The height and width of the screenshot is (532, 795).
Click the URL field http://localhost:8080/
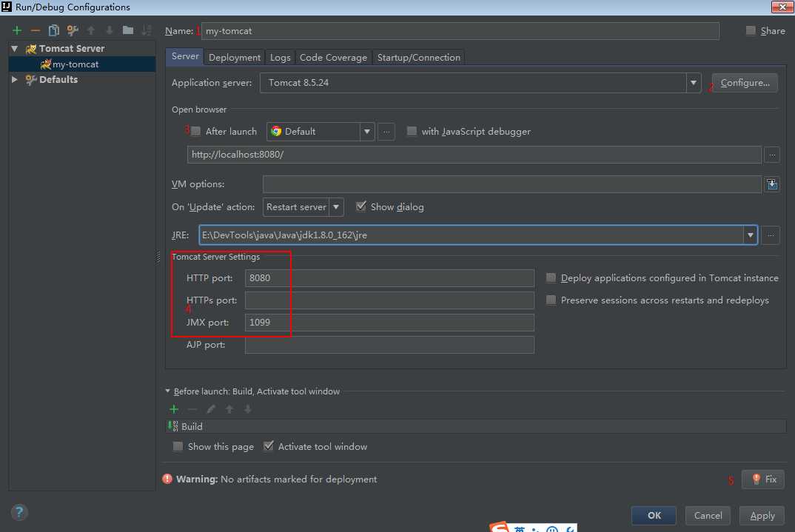tap(474, 155)
